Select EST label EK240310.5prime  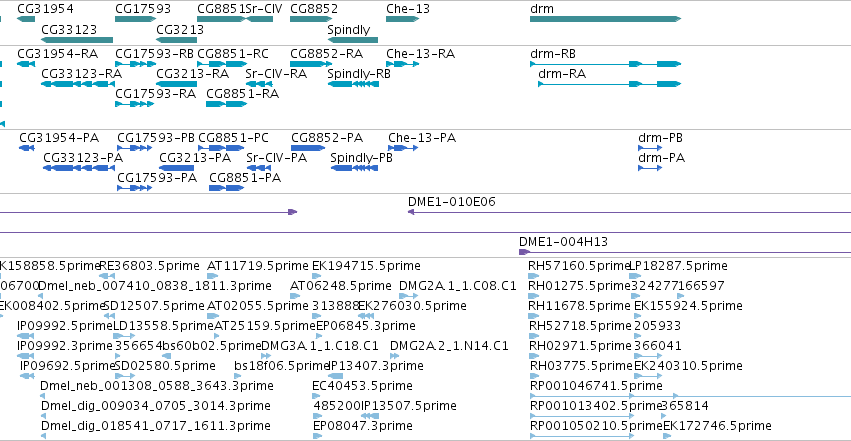(688, 366)
